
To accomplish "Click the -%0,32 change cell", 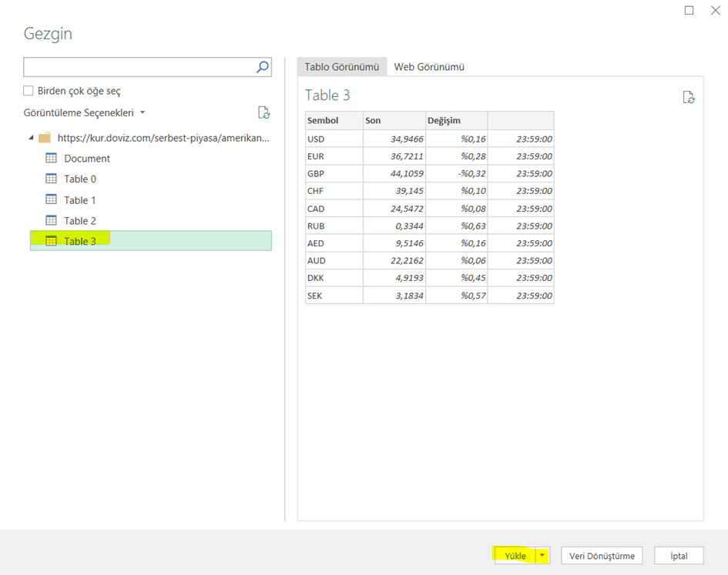I will (456, 173).
